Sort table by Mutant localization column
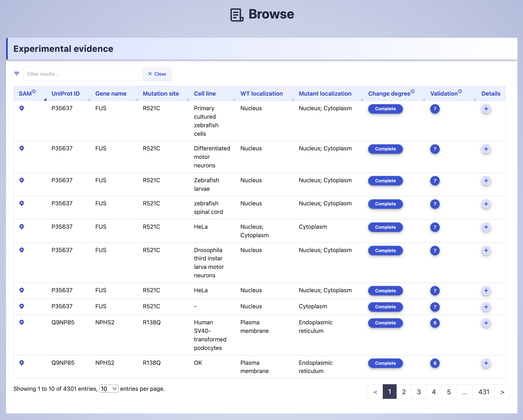The height and width of the screenshot is (420, 523). pyautogui.click(x=325, y=94)
